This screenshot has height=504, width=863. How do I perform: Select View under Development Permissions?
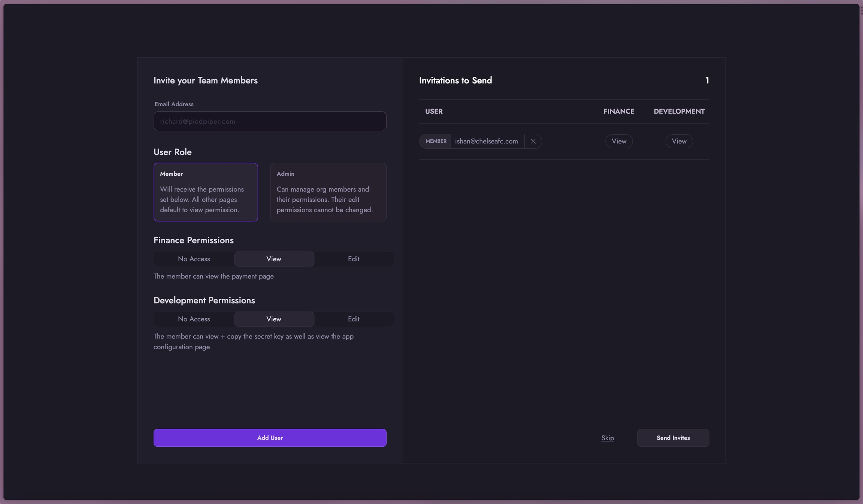274,319
